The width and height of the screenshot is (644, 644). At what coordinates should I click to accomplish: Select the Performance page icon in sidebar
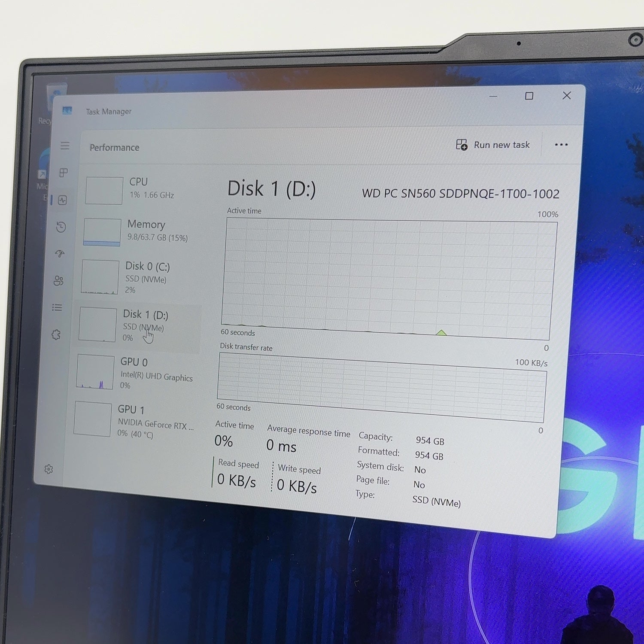(62, 200)
